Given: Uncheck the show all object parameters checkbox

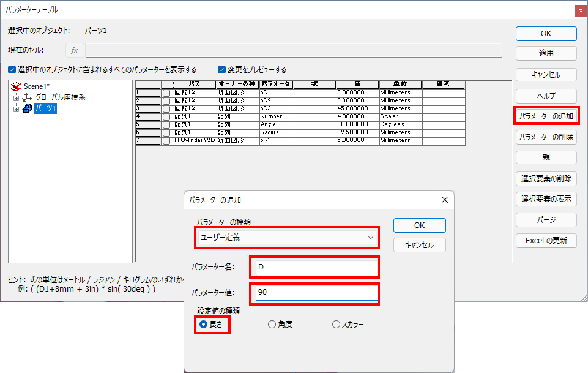Looking at the screenshot, I should click(x=12, y=70).
